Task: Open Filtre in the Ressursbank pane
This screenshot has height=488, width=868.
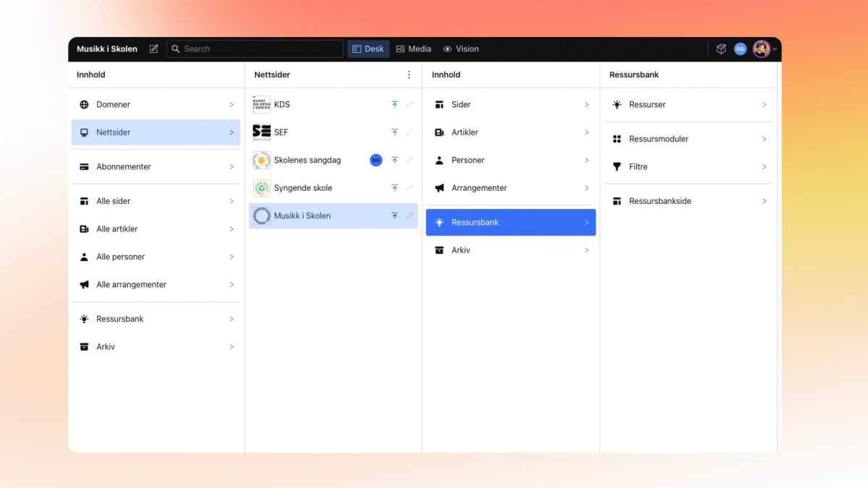Action: pos(689,167)
